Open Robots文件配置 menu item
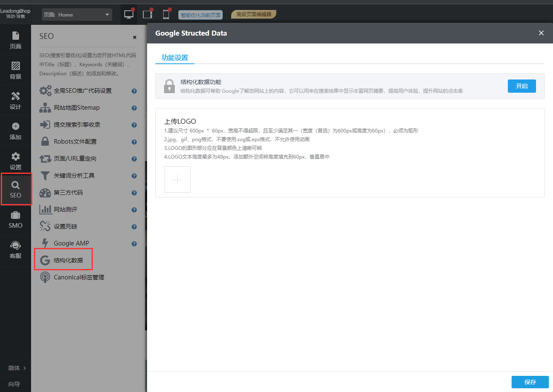Viewport: 553px width, 392px height. point(75,142)
